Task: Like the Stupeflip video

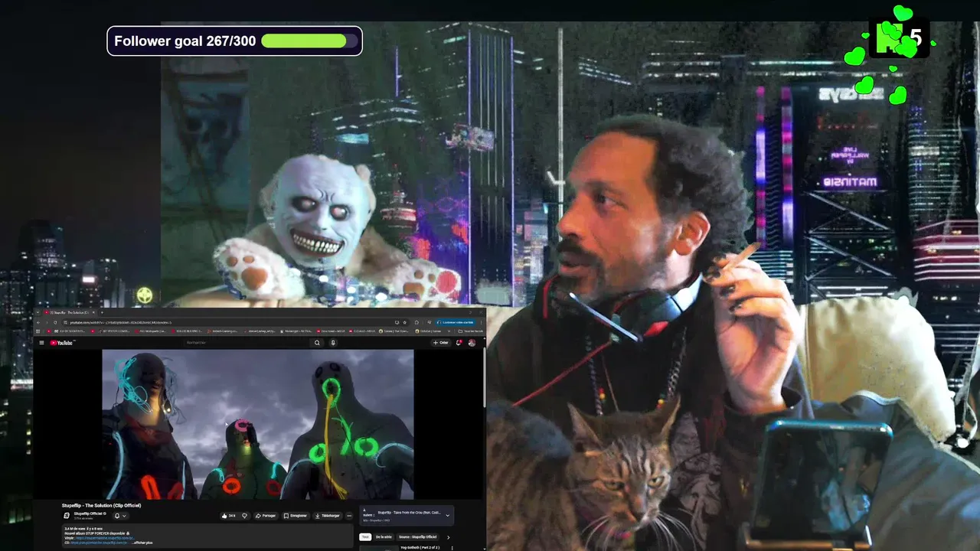Action: pos(228,516)
